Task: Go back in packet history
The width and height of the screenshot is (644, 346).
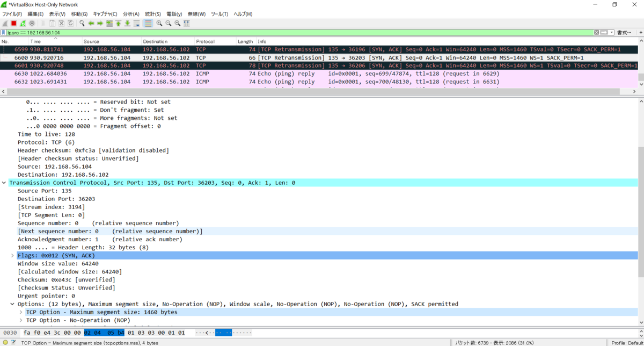Action: 91,24
